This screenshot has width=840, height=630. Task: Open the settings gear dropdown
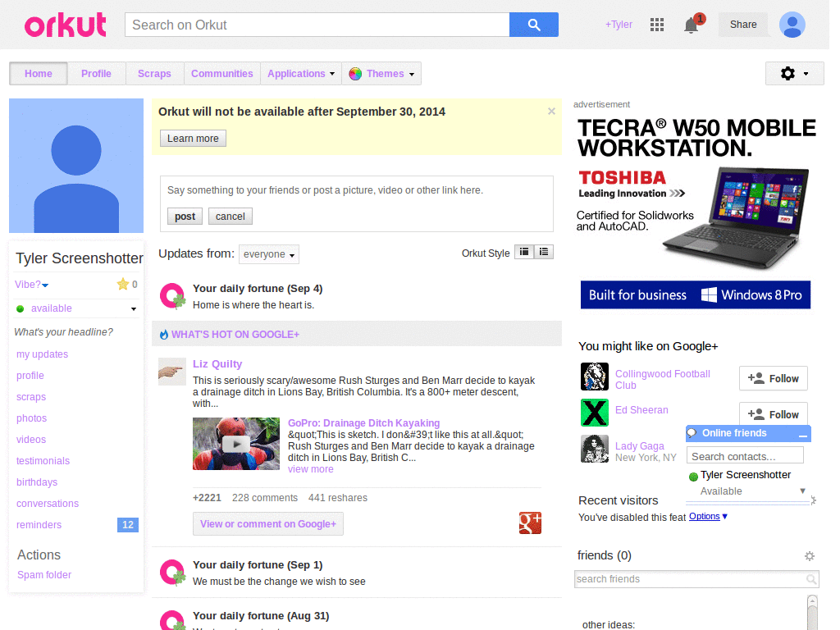pyautogui.click(x=794, y=73)
